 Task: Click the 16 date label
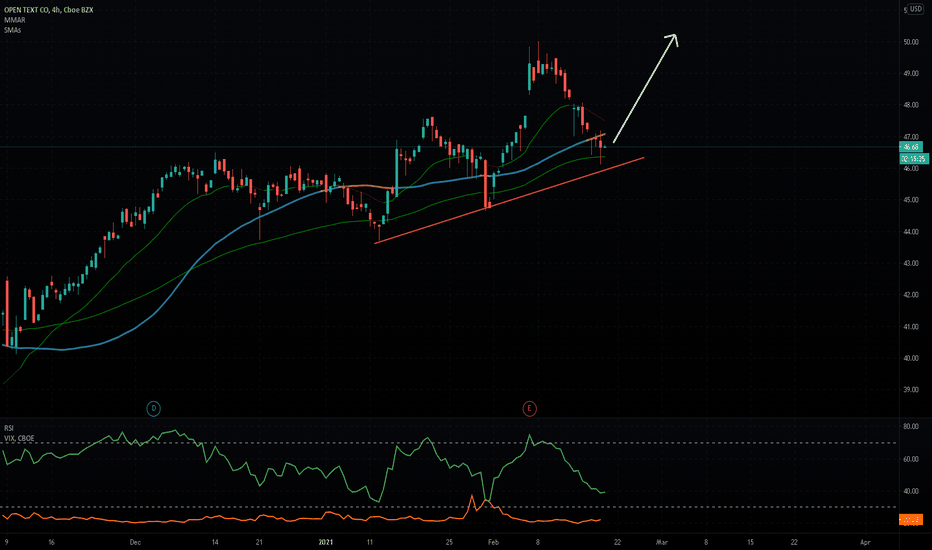(51, 542)
